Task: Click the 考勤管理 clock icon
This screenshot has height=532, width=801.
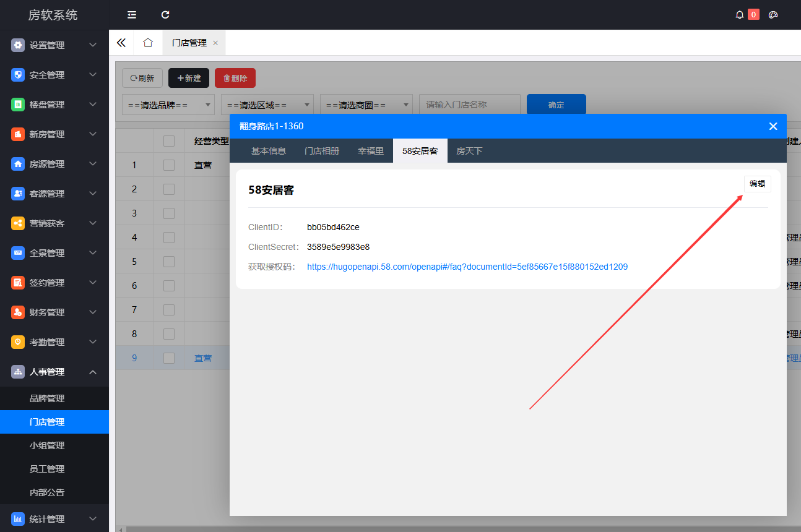Action: (18, 342)
